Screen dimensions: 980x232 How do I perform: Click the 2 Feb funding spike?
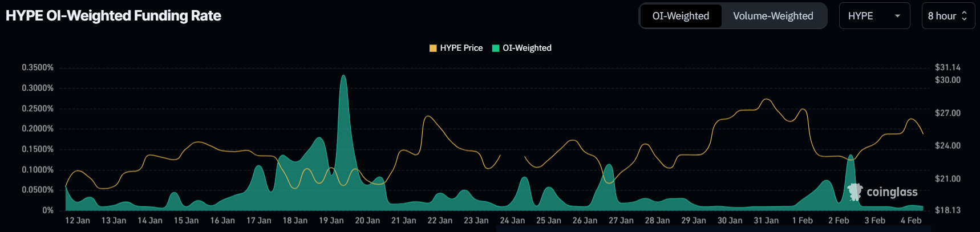851,156
